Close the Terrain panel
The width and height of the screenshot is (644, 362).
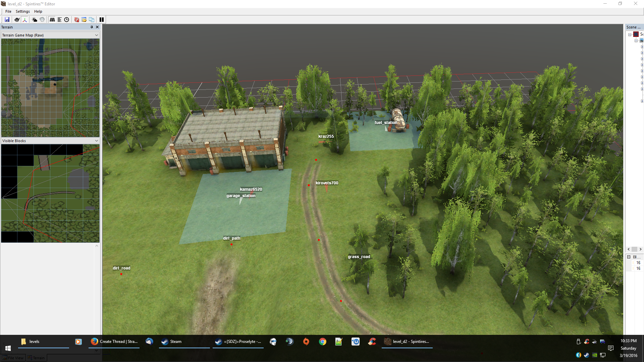tap(97, 27)
